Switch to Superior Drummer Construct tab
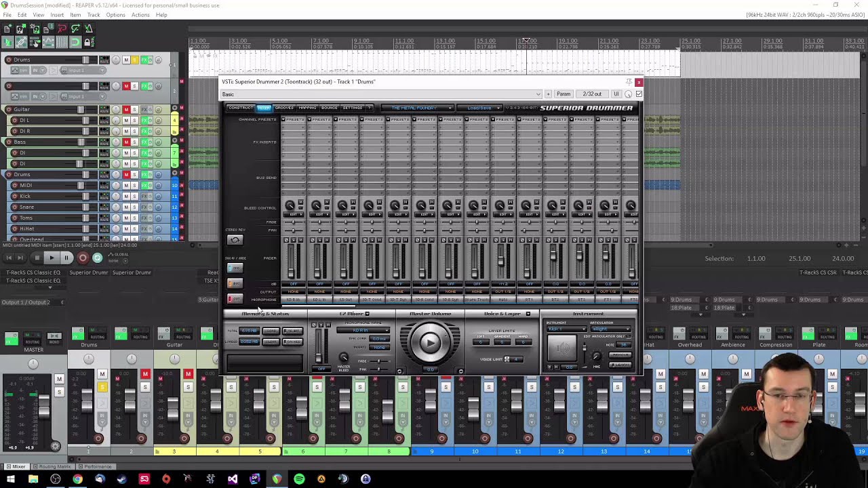 [x=240, y=108]
